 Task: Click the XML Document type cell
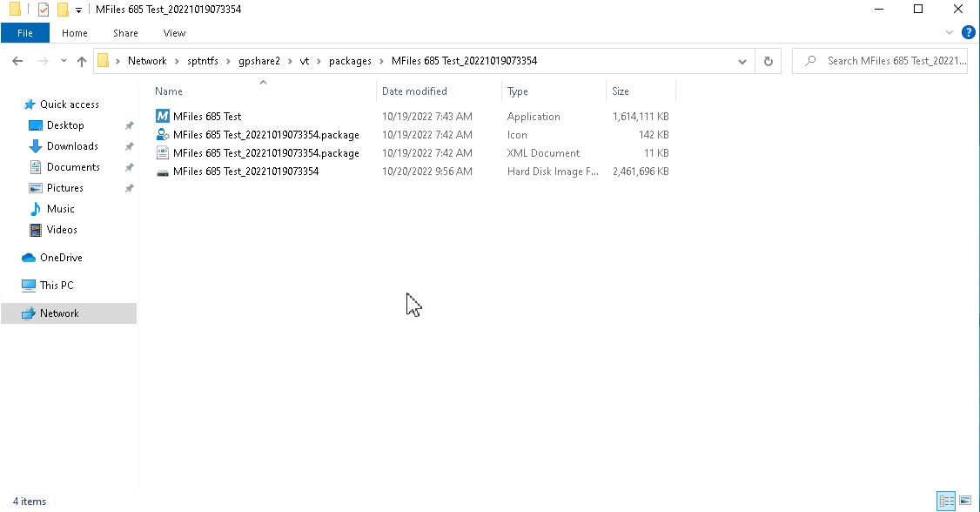click(543, 153)
